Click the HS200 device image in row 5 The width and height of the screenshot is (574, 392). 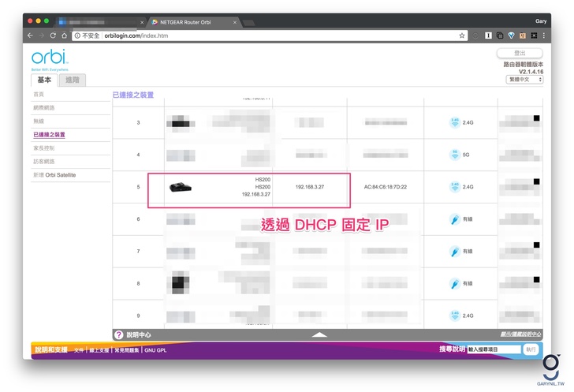coord(181,187)
